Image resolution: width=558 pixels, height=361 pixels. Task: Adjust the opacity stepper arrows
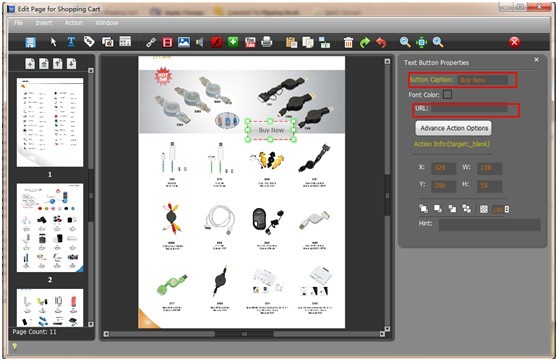507,209
